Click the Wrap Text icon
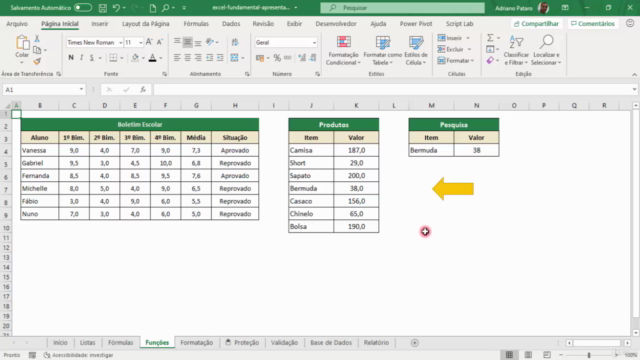Image resolution: width=640 pixels, height=360 pixels. point(235,42)
